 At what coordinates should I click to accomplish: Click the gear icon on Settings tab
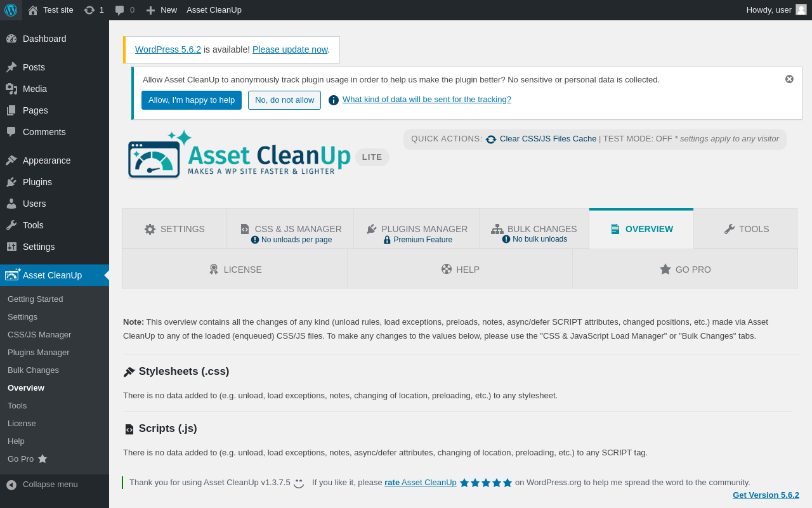pyautogui.click(x=150, y=229)
